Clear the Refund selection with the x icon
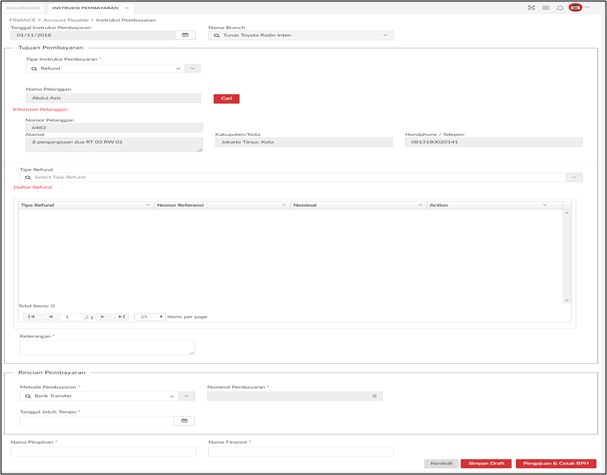Screen dimensions: 607x475 178,69
